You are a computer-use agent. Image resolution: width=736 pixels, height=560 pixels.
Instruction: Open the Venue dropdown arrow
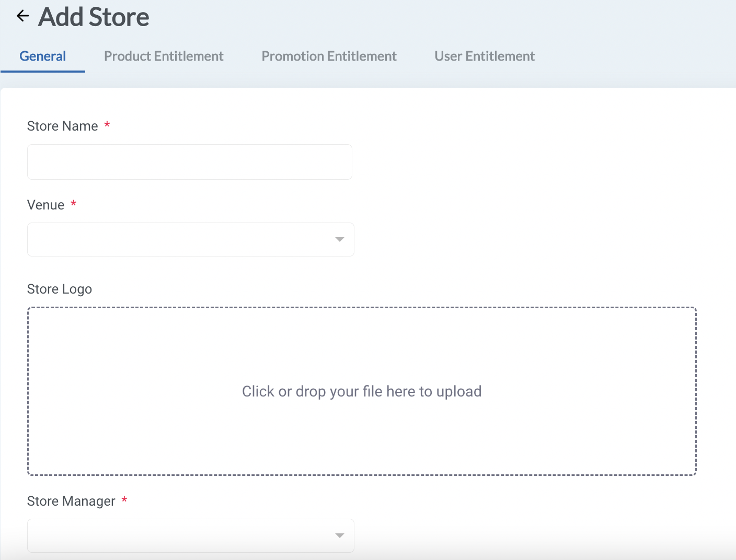pos(339,239)
